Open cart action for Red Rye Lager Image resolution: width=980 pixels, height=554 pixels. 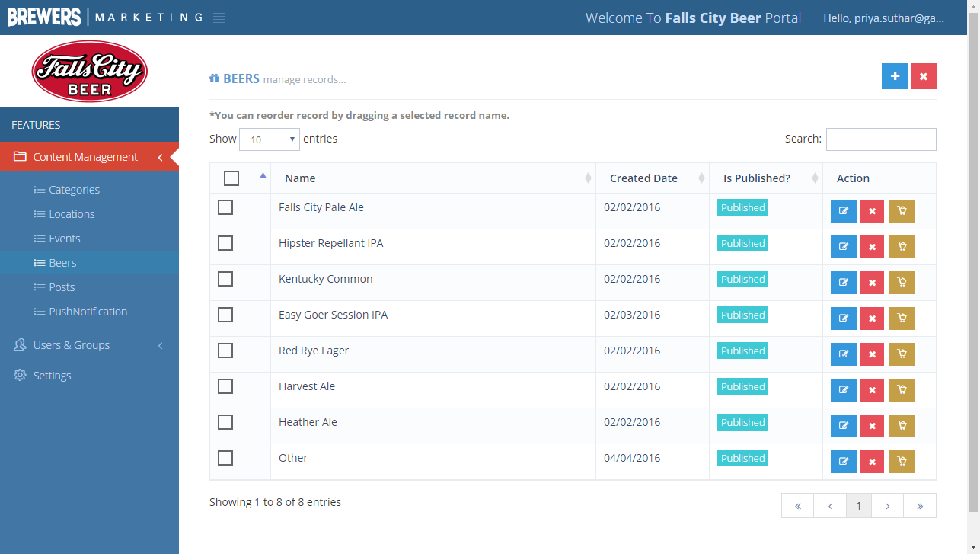click(x=902, y=354)
